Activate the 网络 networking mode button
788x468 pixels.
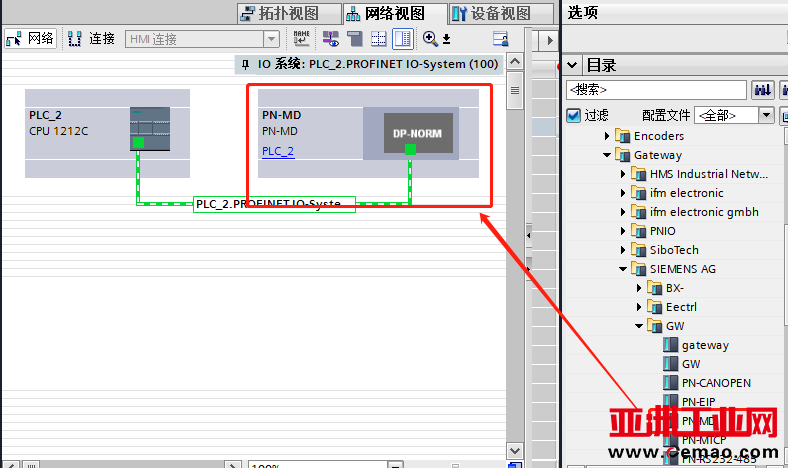pyautogui.click(x=30, y=39)
